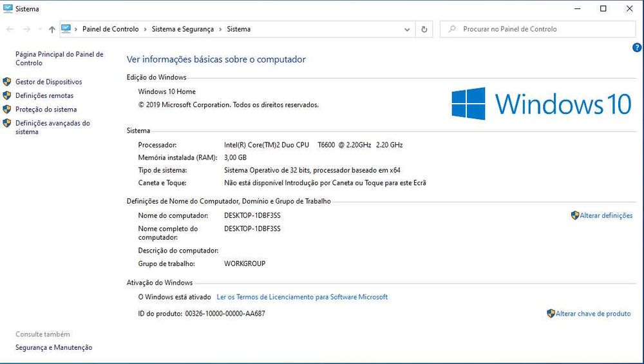Viewport: 644px width, 364px height.
Task: Click the Forward arrow navigation button
Action: [x=26, y=29]
